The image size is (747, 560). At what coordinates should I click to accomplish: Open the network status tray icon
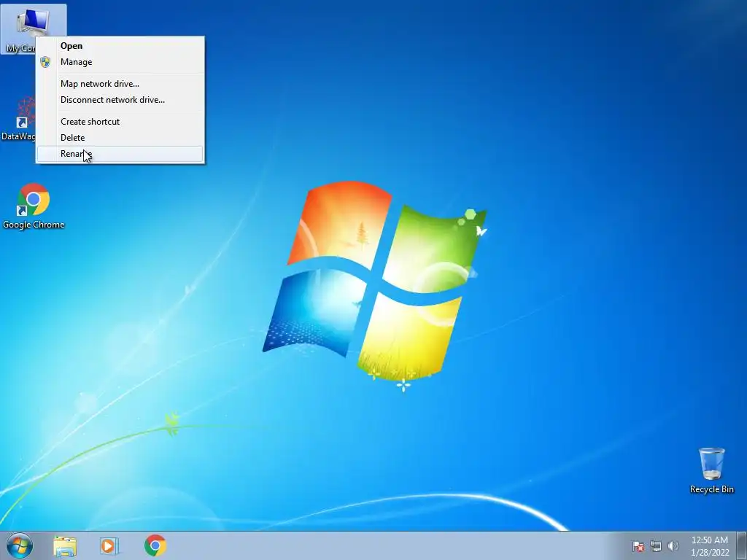(x=656, y=546)
